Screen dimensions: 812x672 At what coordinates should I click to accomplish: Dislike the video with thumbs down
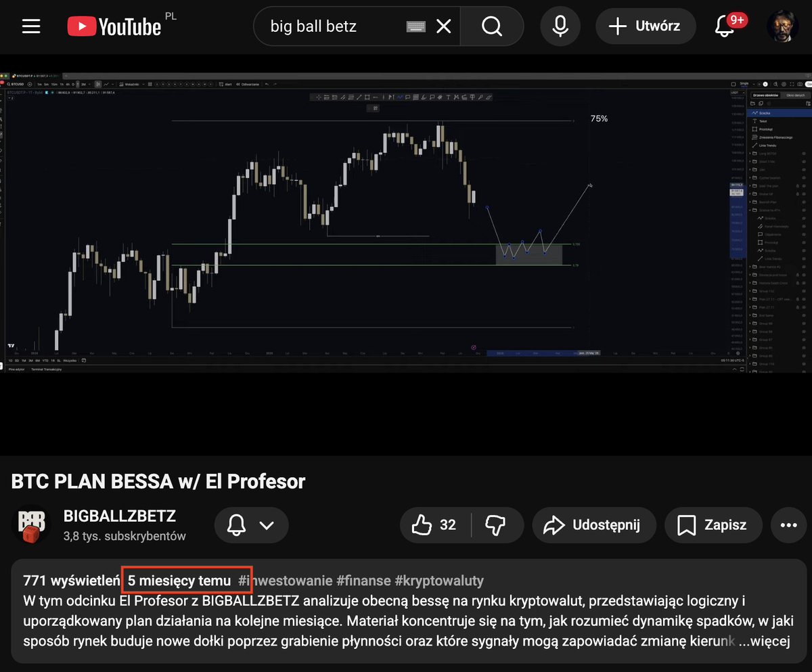[x=495, y=525]
